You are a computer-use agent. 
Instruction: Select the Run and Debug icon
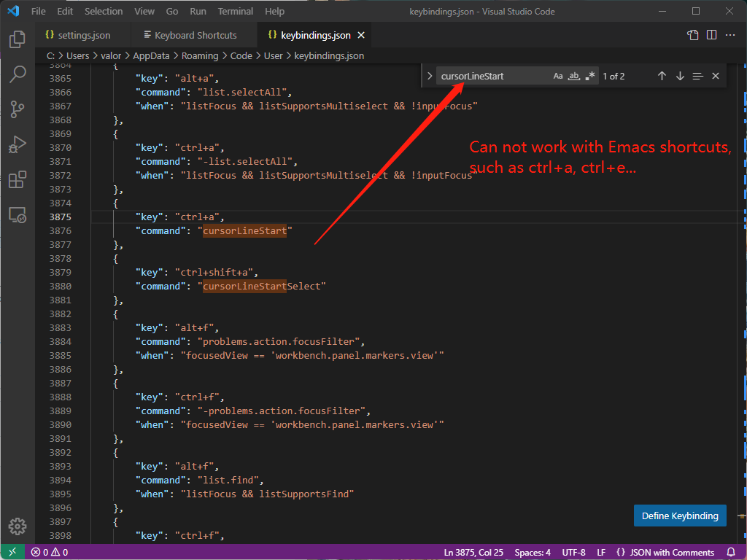coord(17,144)
